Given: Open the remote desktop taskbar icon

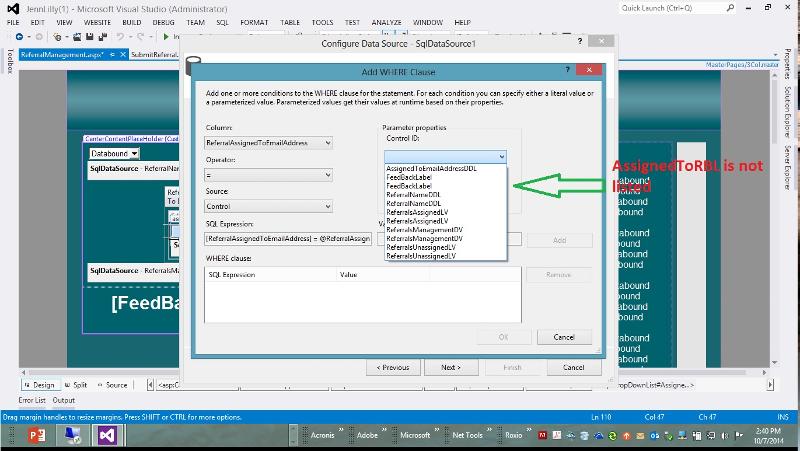Looking at the screenshot, I should (72, 435).
